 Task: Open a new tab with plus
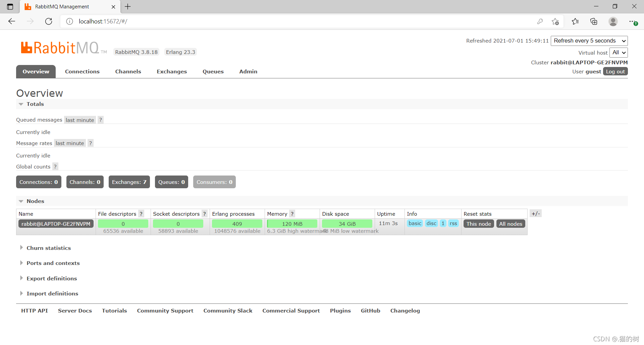[128, 6]
